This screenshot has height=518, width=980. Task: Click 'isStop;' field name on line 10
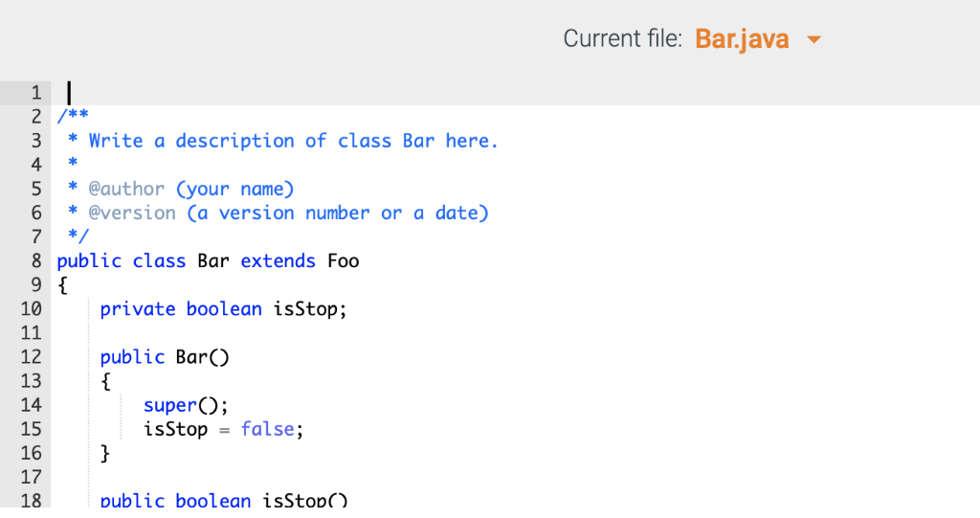pyautogui.click(x=310, y=309)
